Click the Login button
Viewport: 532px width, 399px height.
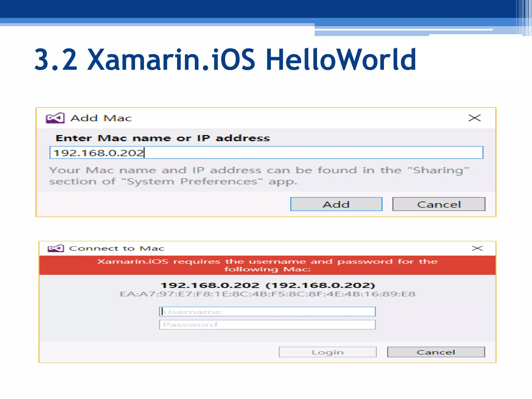tap(328, 352)
